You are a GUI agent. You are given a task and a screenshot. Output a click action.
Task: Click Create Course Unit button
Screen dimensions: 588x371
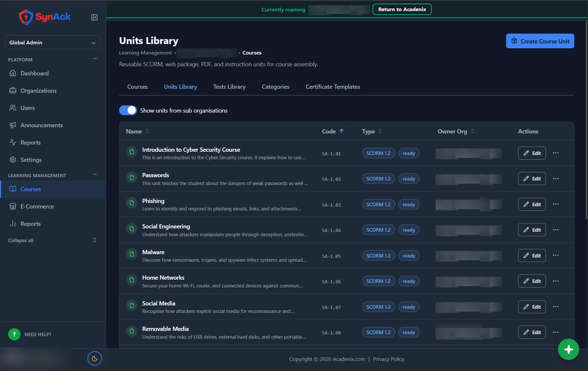tap(540, 41)
